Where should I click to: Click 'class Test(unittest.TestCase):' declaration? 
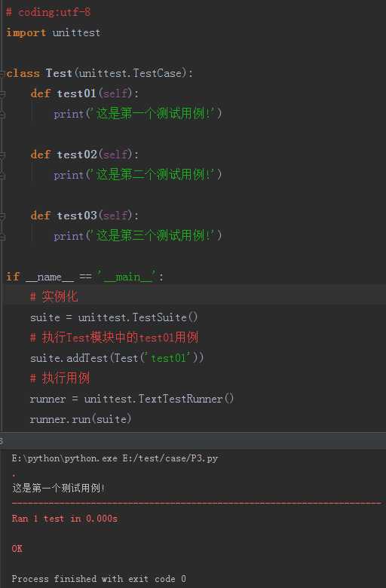point(100,73)
